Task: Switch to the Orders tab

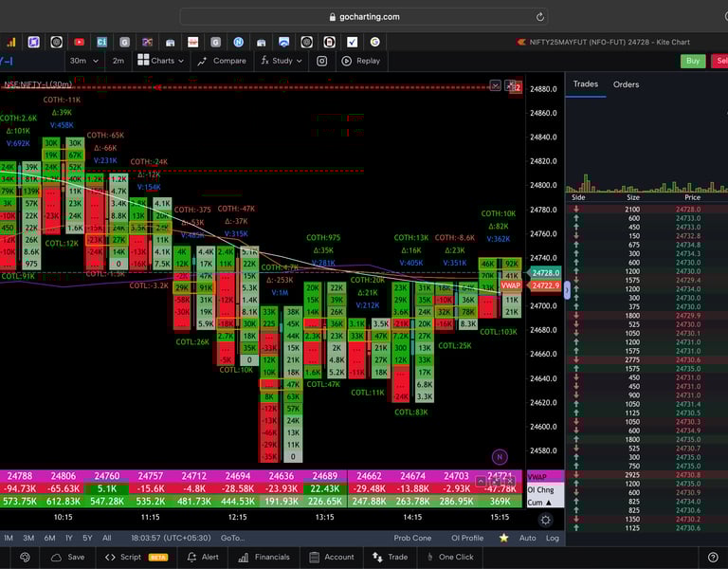Action: (x=626, y=84)
